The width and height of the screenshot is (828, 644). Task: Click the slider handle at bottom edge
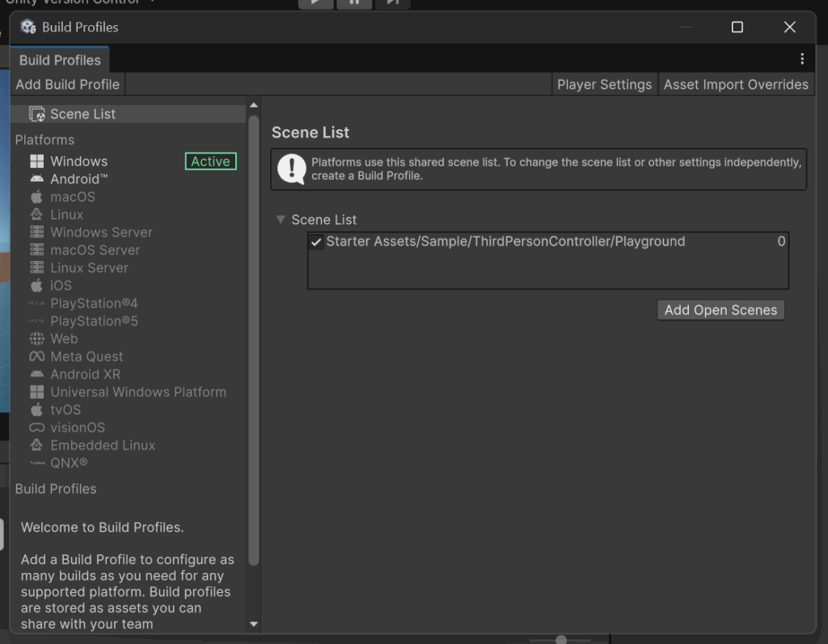(x=561, y=640)
